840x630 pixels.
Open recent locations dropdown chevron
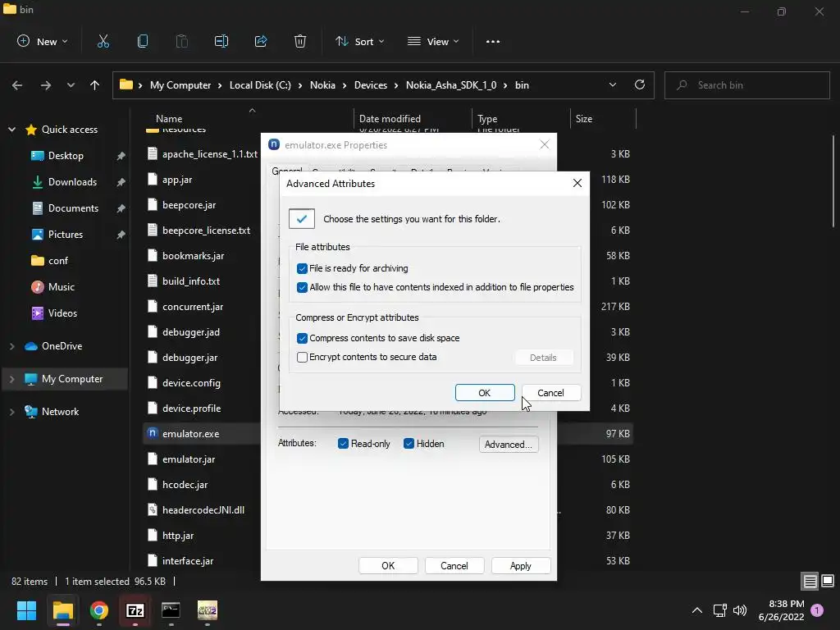point(71,85)
